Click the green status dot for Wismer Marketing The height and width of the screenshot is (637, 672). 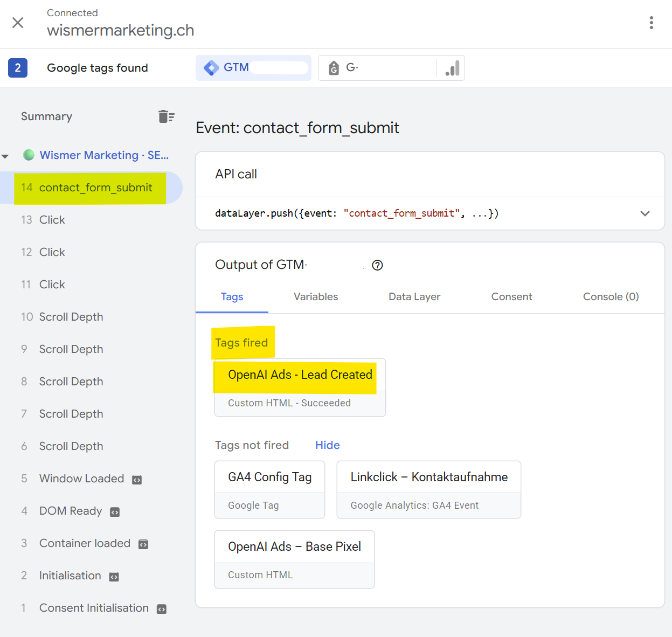[29, 155]
